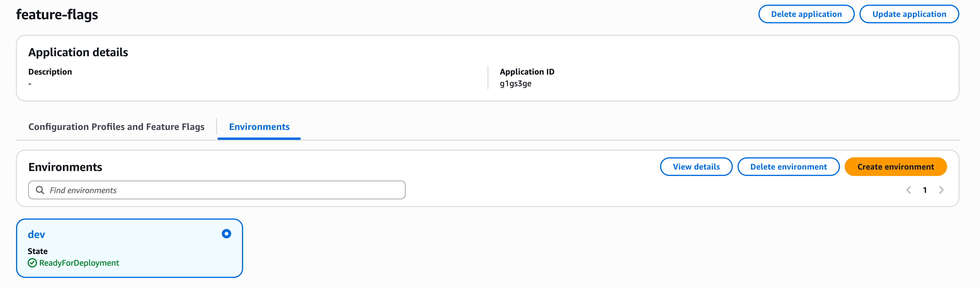Click the ReadyForDeployment green check icon
Viewport: 980px width, 289px height.
point(32,263)
